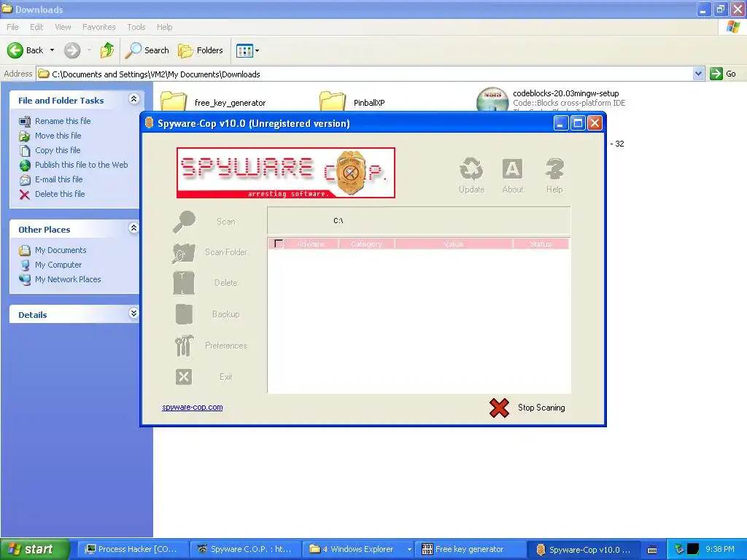Open the address bar dropdown arrow

(698, 74)
